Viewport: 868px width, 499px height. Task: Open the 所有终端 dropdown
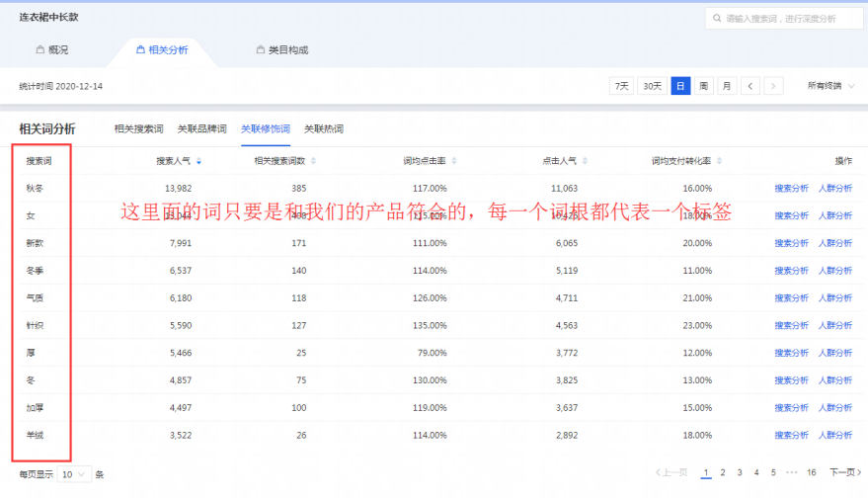pyautogui.click(x=830, y=86)
